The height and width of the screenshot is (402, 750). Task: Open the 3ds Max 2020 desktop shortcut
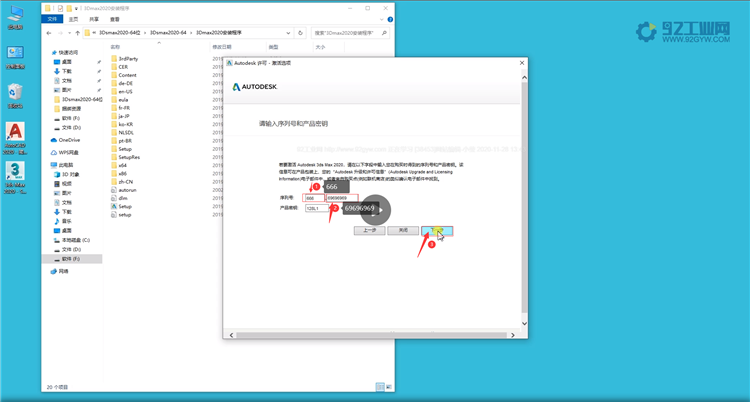point(15,177)
